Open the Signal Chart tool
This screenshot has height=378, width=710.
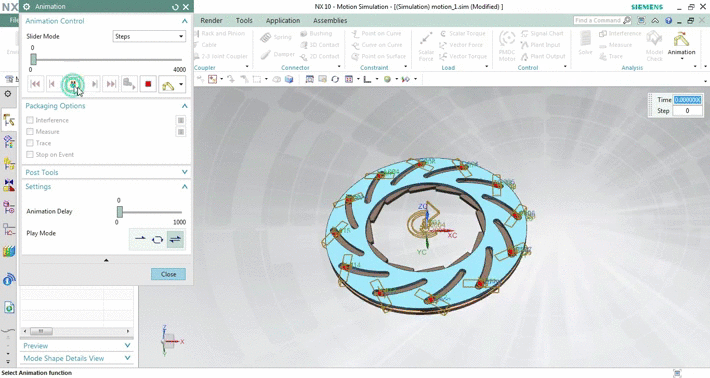pos(542,33)
